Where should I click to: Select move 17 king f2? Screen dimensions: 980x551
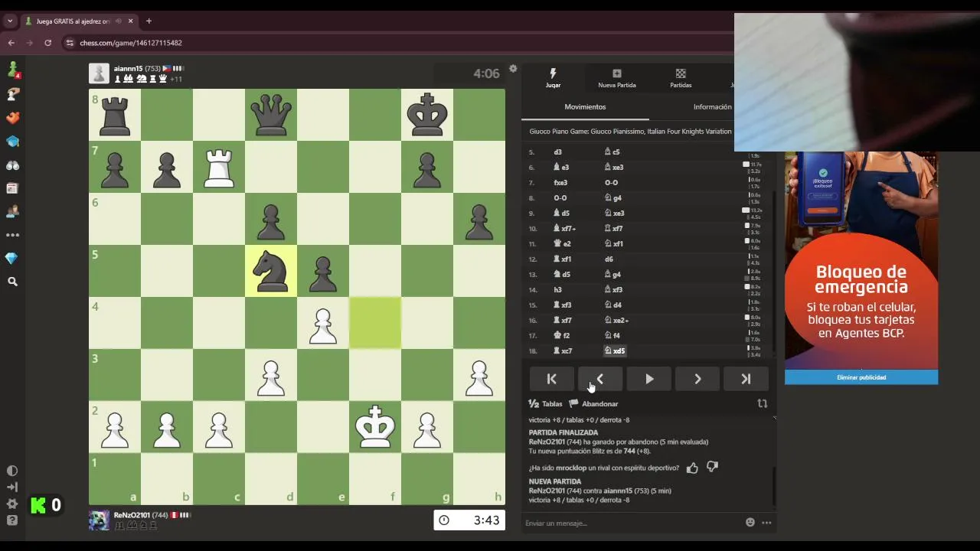pos(561,336)
